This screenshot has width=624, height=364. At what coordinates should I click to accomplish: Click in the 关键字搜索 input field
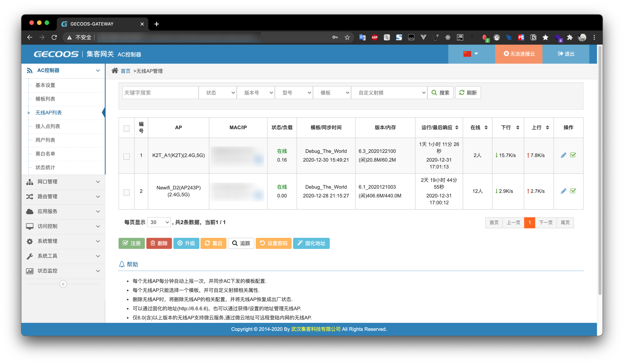(160, 93)
